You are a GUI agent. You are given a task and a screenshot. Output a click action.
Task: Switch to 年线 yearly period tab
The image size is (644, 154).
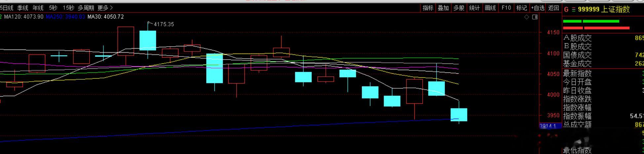pyautogui.click(x=38, y=8)
